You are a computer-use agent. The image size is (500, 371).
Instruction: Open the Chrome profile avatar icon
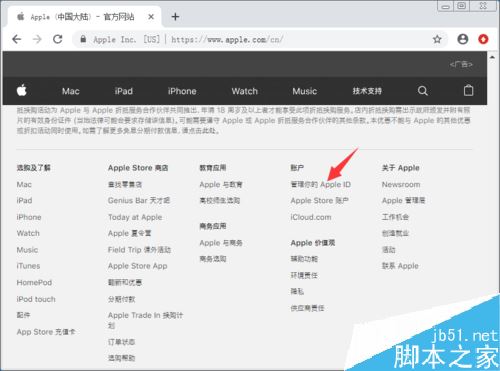463,39
